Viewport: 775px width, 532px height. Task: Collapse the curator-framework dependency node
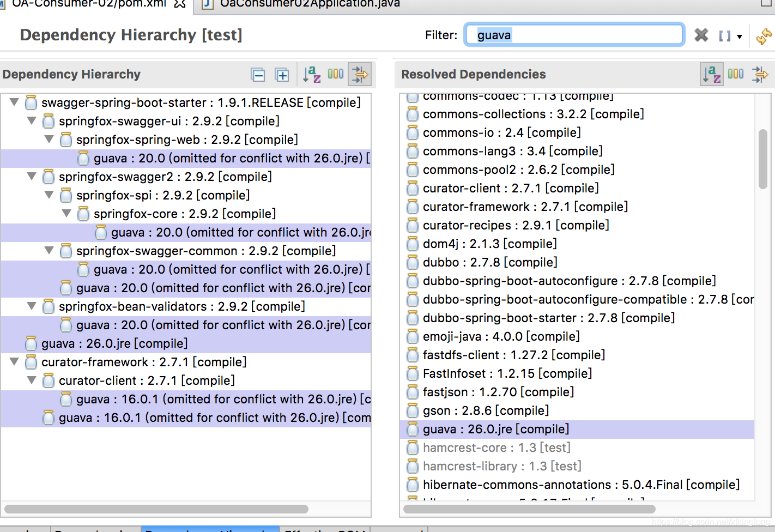[14, 361]
